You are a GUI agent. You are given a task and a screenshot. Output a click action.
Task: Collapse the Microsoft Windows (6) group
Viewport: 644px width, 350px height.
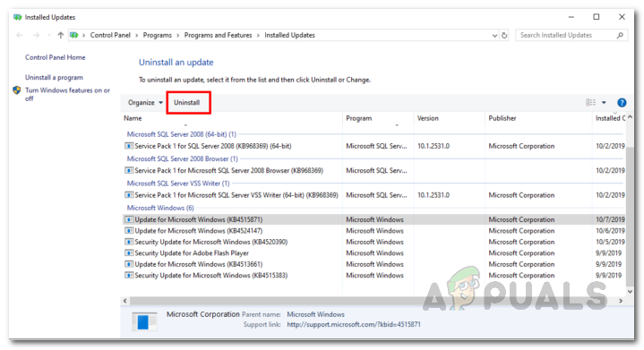(160, 208)
